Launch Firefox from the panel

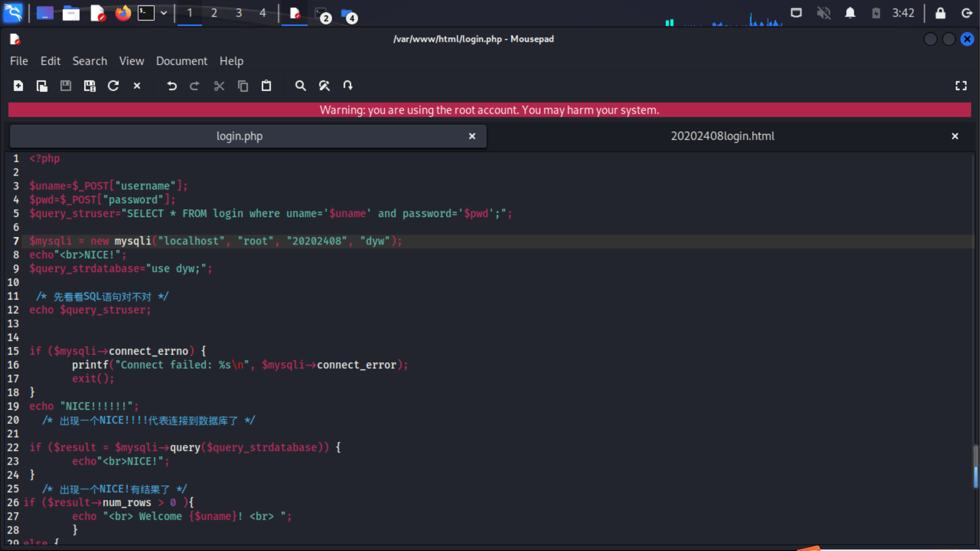[123, 13]
